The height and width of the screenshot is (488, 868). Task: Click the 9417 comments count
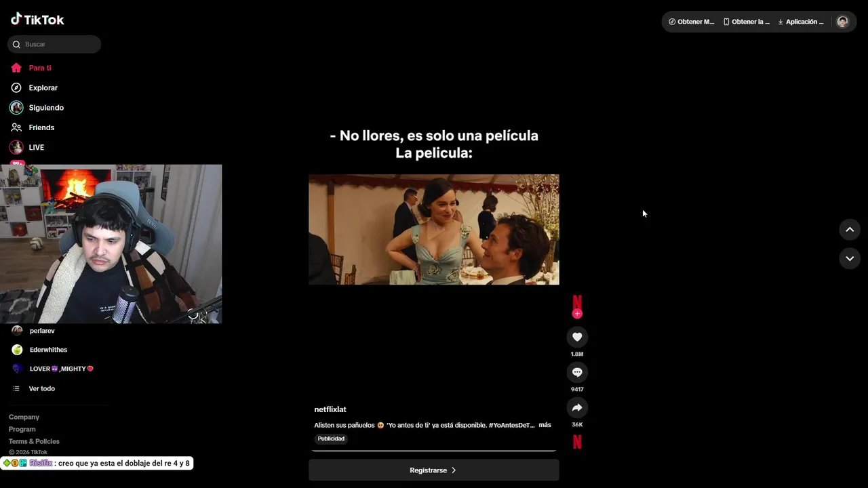tap(577, 389)
